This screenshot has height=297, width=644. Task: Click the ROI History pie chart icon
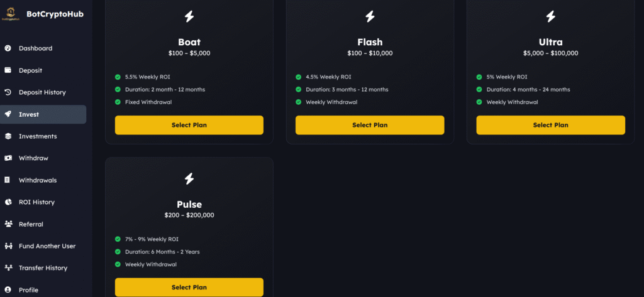8,202
